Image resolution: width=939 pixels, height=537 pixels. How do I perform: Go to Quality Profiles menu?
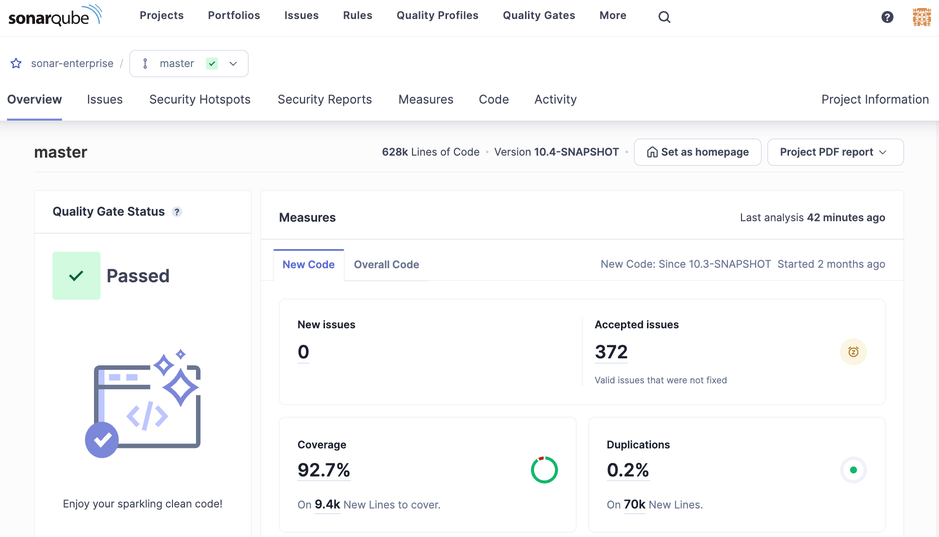coord(437,16)
